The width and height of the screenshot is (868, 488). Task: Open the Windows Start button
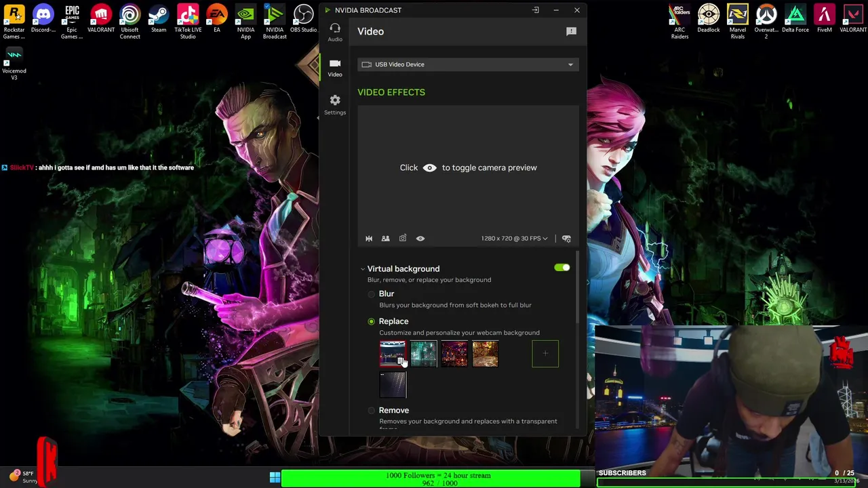(x=275, y=478)
